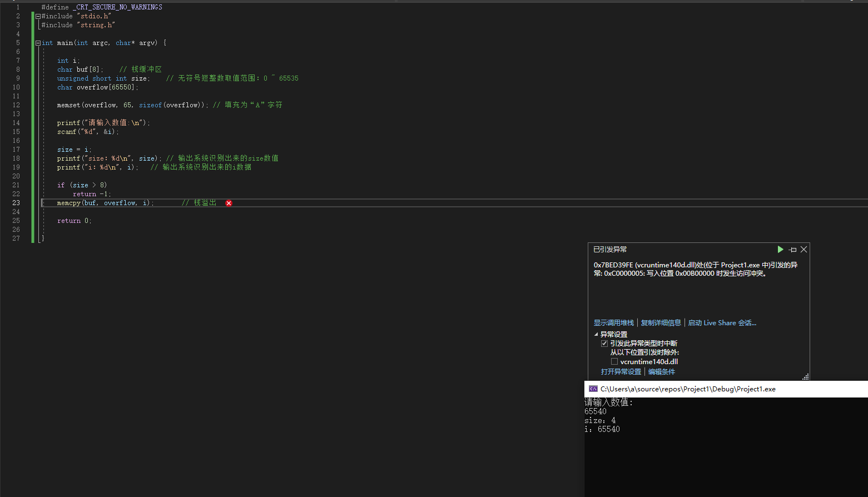
Task: Grab the resize grip of exception popup
Action: [805, 377]
